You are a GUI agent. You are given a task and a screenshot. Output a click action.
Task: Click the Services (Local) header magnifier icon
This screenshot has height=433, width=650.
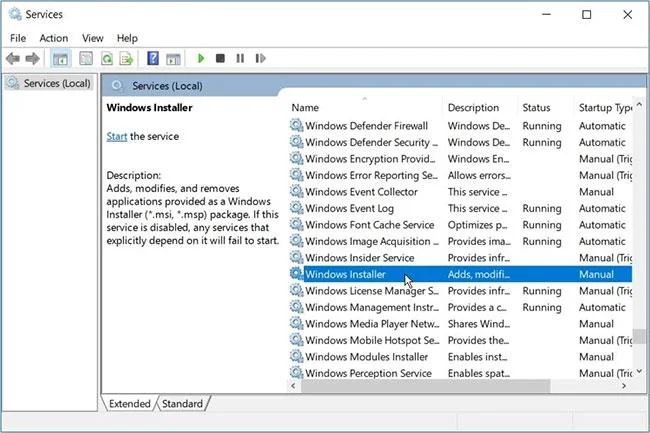pyautogui.click(x=118, y=86)
